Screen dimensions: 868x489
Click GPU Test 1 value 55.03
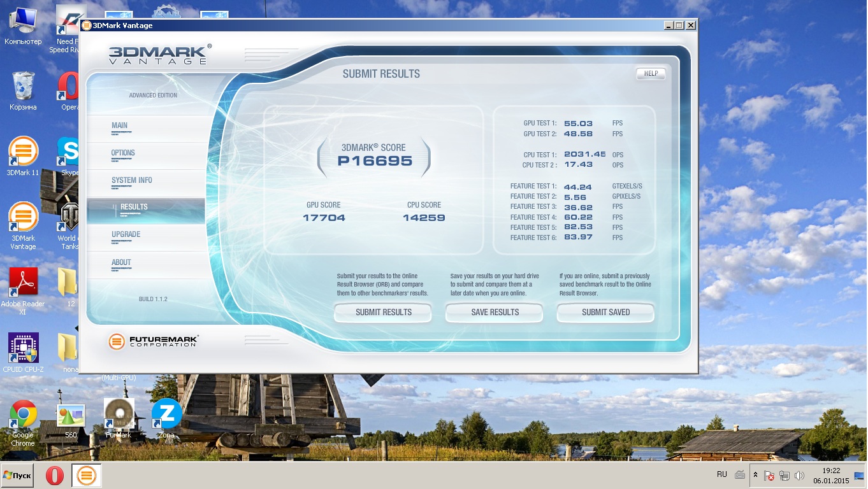pos(578,124)
